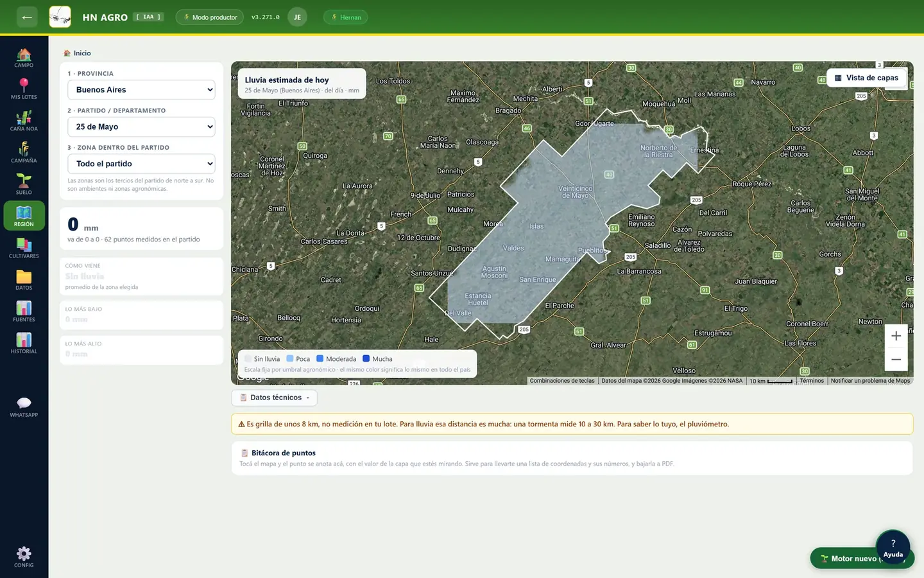
Task: Click the CÓMO VIENE card
Action: coord(141,276)
